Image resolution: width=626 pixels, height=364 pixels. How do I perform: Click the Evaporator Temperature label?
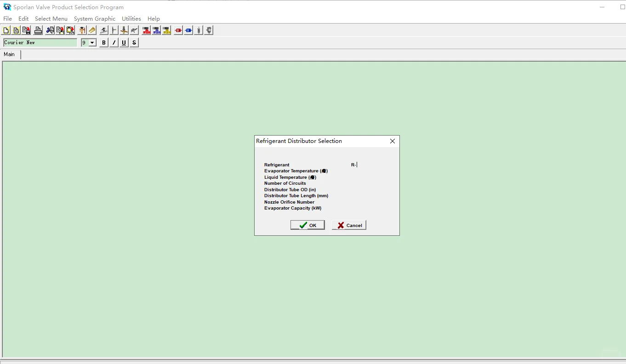pyautogui.click(x=296, y=171)
